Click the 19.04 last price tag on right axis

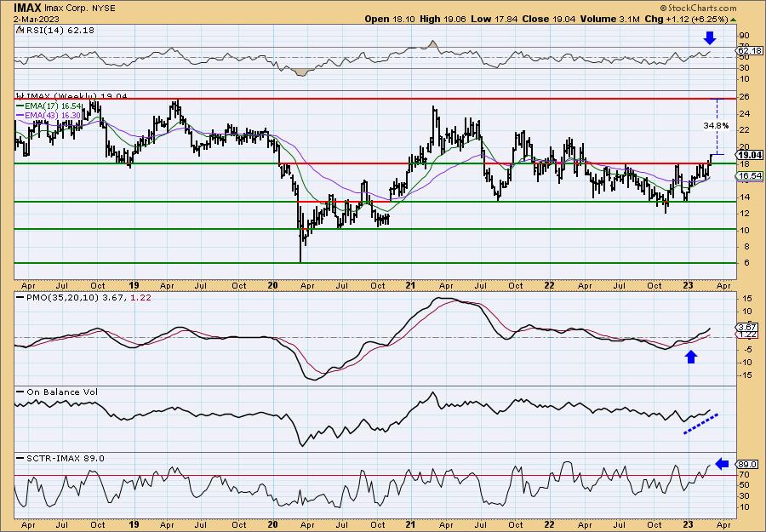[x=750, y=154]
